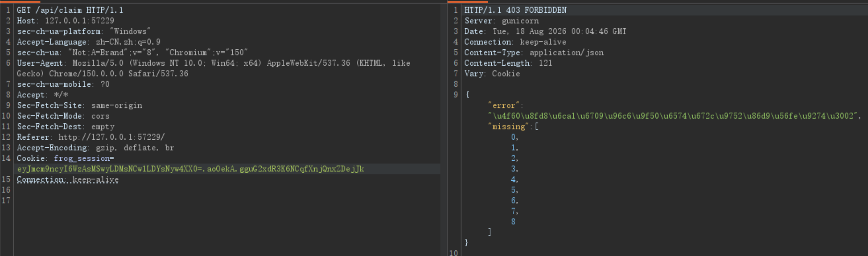Select the frog_session cookie value starting eyJmcm9ncyI6
The height and width of the screenshot is (256, 868).
pos(190,169)
